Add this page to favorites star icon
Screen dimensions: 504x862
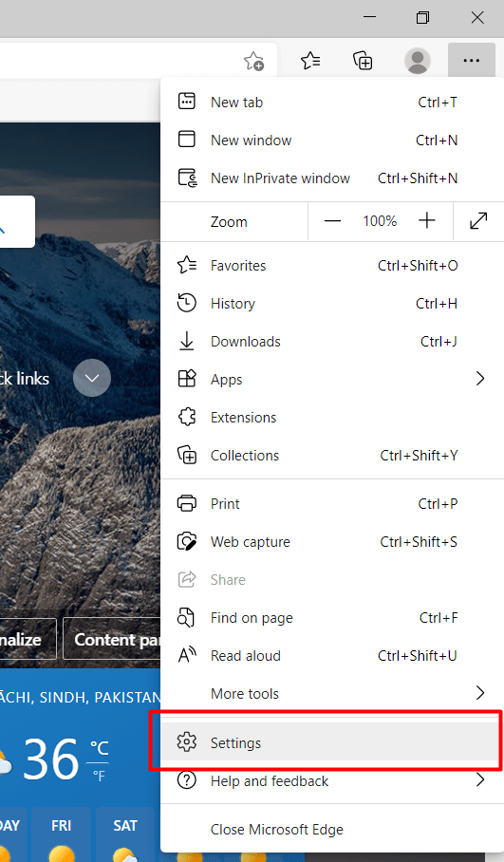click(x=254, y=61)
